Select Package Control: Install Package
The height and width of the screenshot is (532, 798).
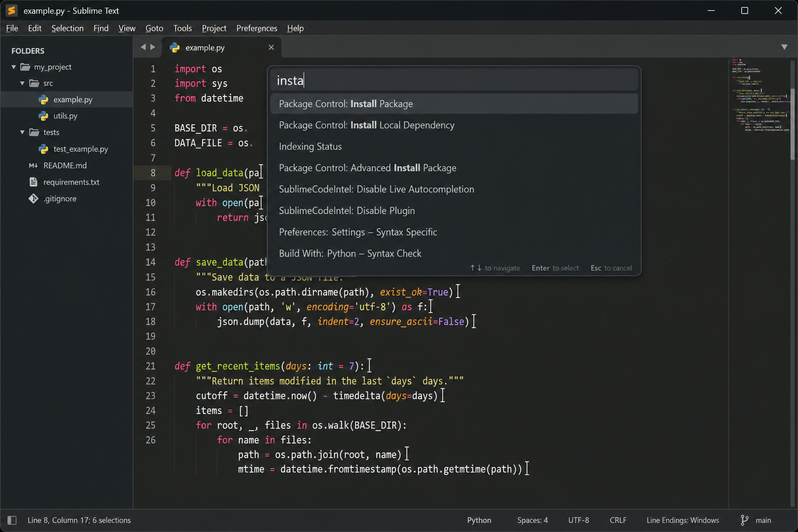(x=454, y=104)
